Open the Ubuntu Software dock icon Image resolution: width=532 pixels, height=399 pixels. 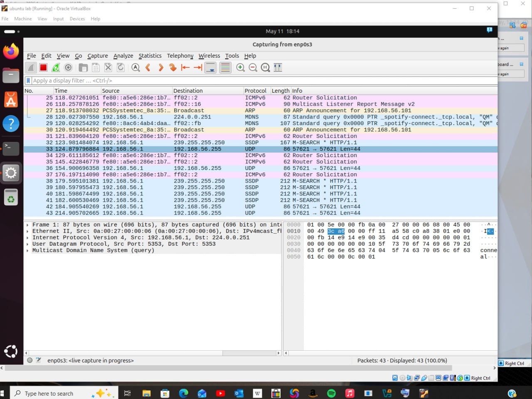tap(11, 100)
